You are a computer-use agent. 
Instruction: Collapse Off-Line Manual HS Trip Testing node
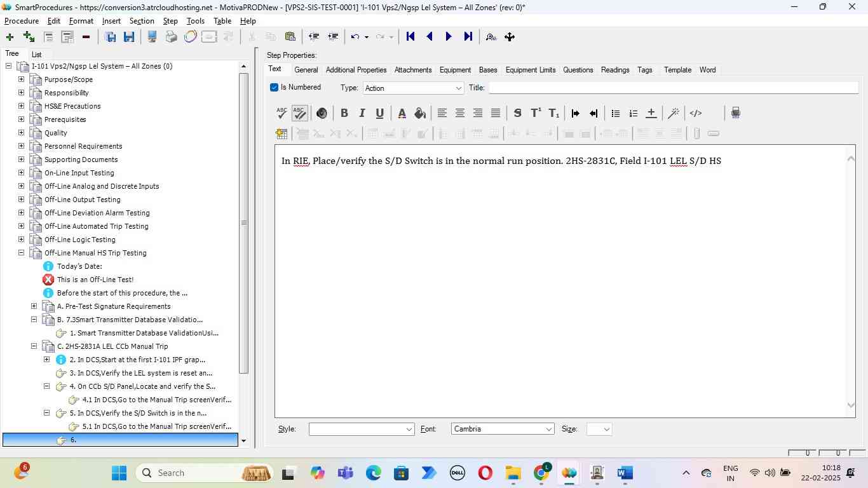(21, 253)
